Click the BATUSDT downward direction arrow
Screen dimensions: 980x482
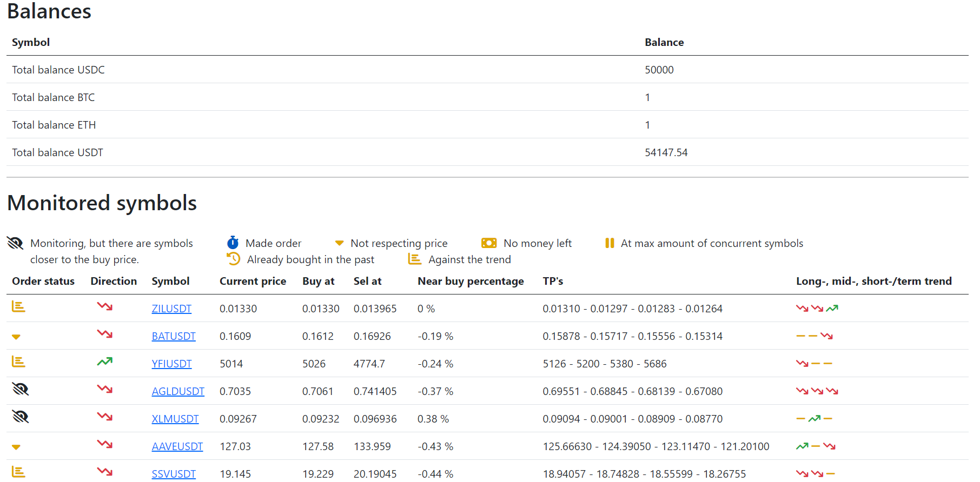104,334
